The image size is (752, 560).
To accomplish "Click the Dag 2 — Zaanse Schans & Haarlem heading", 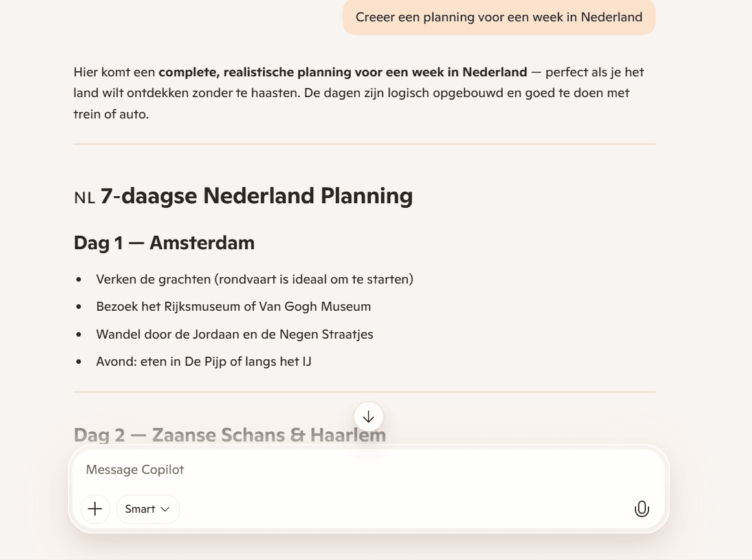I will point(230,435).
